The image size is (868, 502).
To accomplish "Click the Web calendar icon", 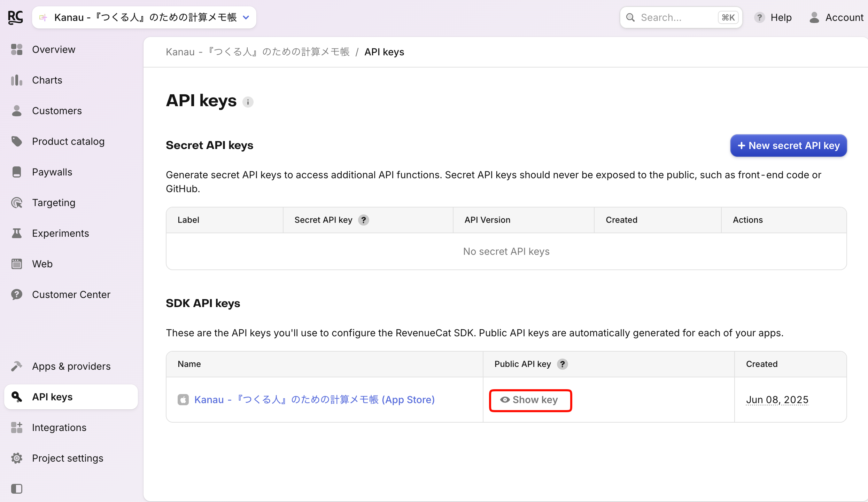I will point(17,264).
